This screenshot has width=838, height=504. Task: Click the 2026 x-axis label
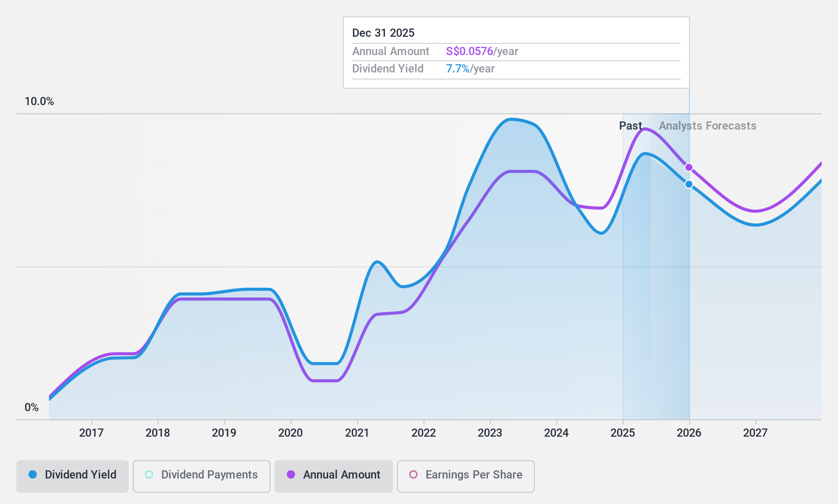point(689,433)
